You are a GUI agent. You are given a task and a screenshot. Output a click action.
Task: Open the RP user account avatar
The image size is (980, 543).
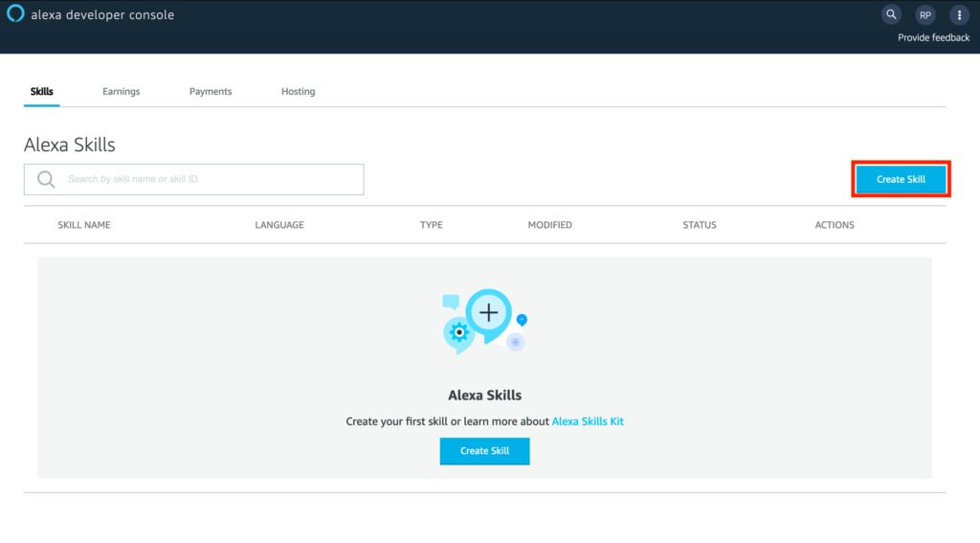924,15
